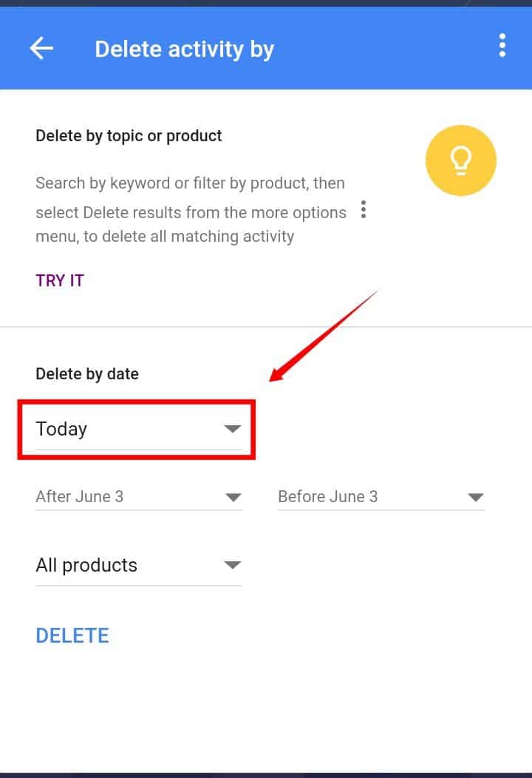The height and width of the screenshot is (778, 532).
Task: Click the Delete by date heading
Action: click(x=87, y=373)
